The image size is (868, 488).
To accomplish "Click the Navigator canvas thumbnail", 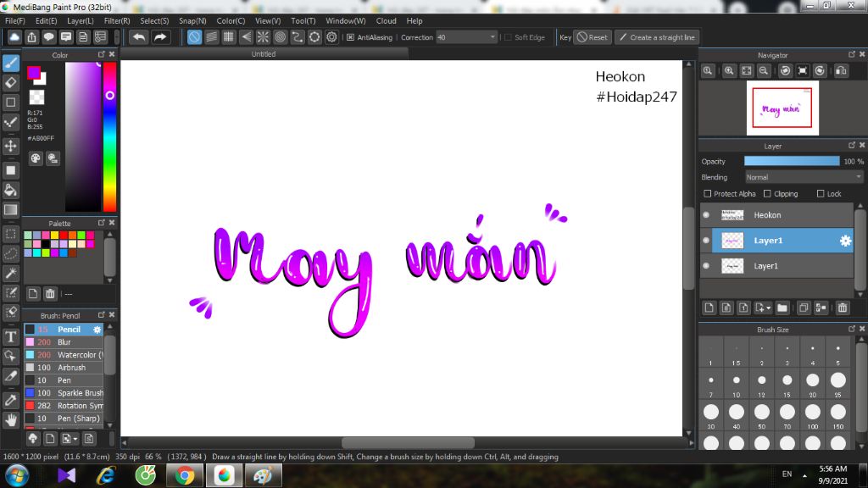I will 782,108.
